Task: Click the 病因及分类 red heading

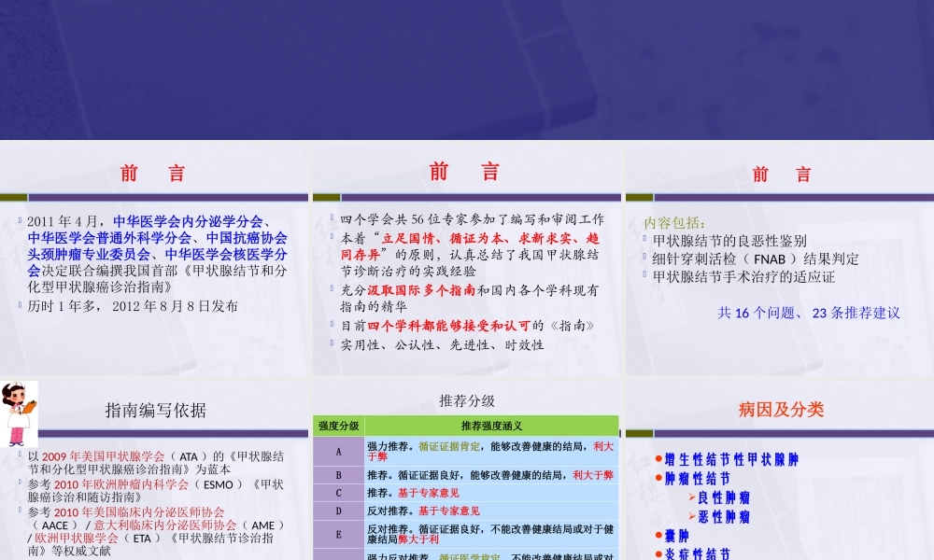Action: click(781, 409)
